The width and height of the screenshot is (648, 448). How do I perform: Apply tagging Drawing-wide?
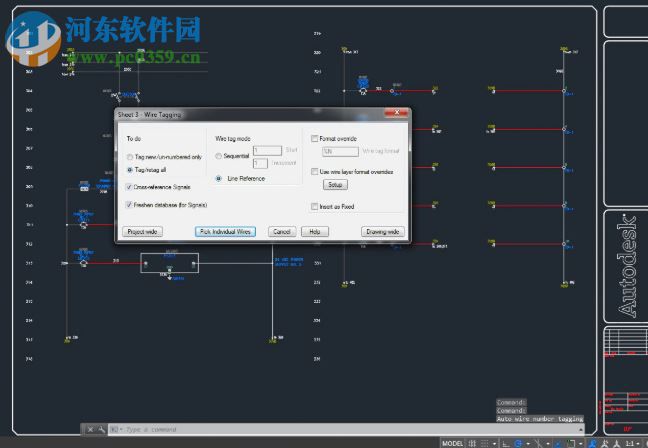tap(383, 232)
